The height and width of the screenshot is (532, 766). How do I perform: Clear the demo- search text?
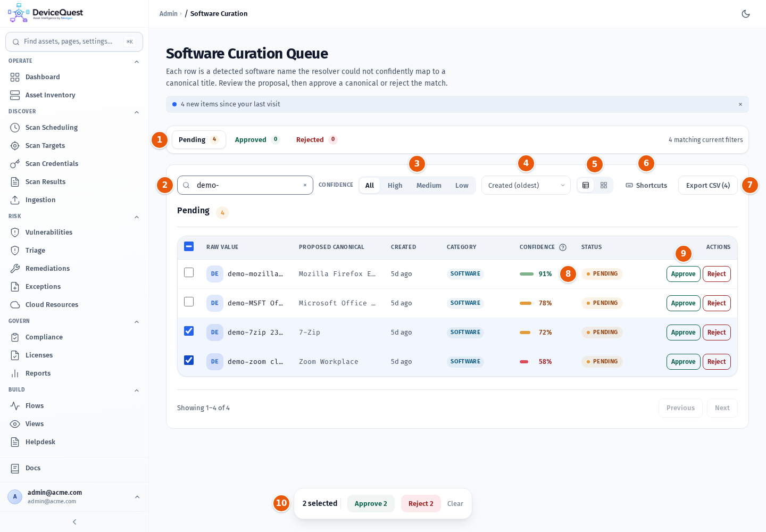point(305,185)
